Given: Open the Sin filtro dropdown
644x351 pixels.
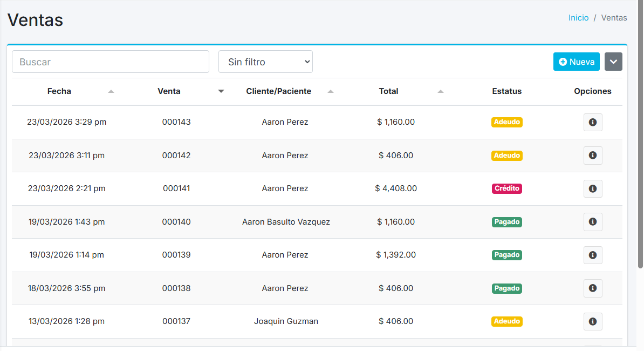Looking at the screenshot, I should (x=265, y=62).
